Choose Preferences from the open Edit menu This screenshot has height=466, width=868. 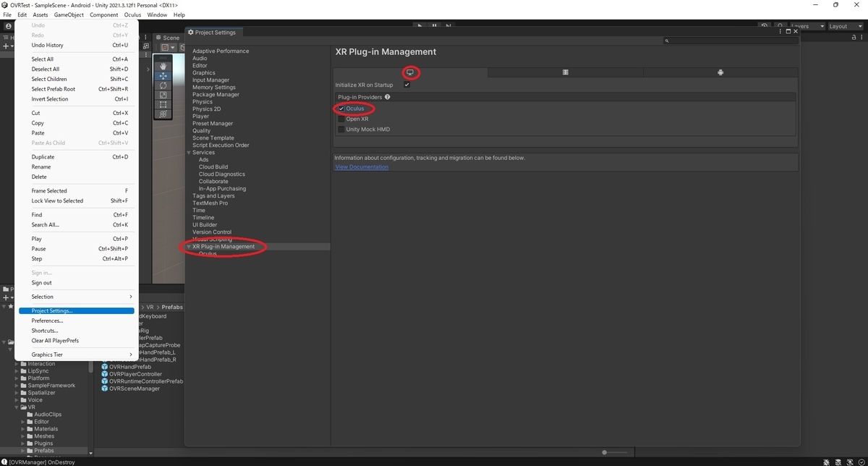point(47,321)
